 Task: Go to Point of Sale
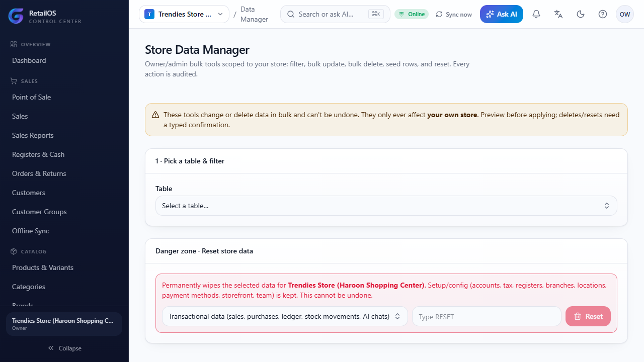pyautogui.click(x=64, y=97)
